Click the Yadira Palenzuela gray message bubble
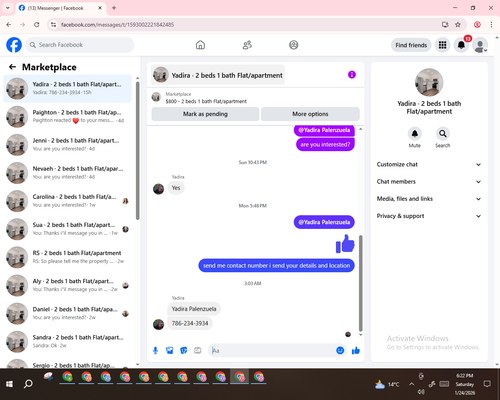The height and width of the screenshot is (400, 500). [x=194, y=309]
